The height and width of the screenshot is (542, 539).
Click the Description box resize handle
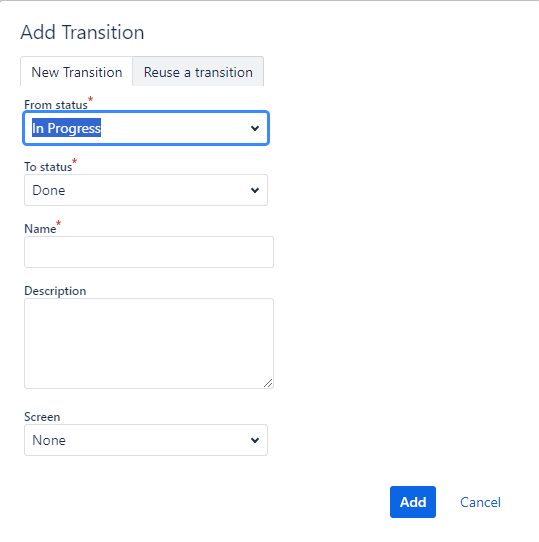(x=268, y=383)
